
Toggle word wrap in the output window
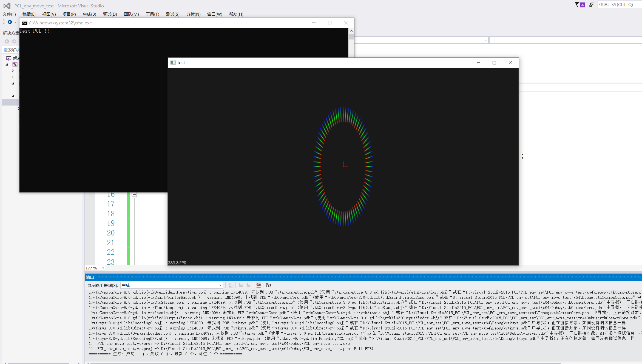[268, 285]
